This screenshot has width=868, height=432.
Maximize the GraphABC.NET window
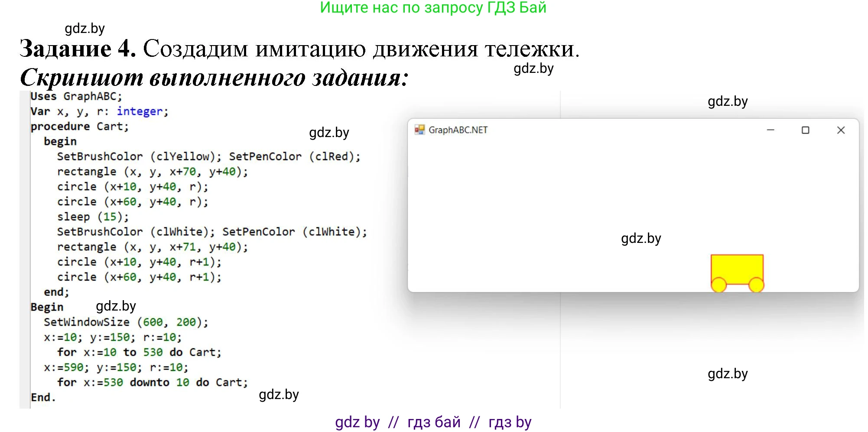[805, 130]
